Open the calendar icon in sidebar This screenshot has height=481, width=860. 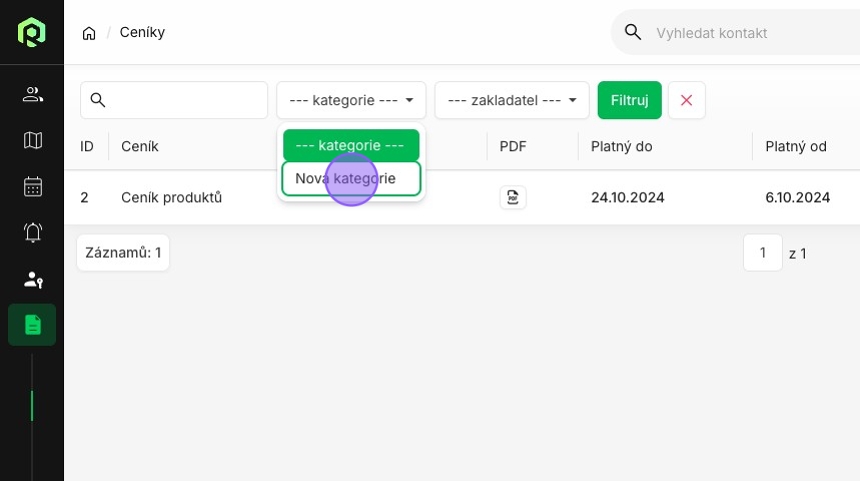(32, 186)
